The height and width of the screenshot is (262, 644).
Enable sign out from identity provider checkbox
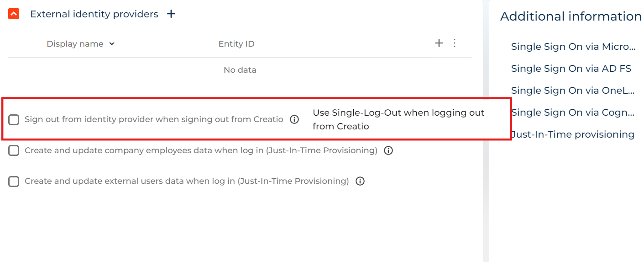tap(14, 120)
